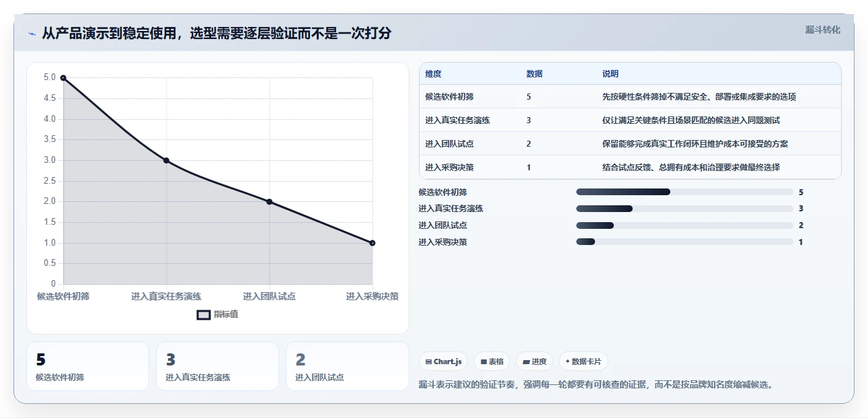Click the value 1 in the table's 进入采购决策 row
Screen dimensions: 868x418
(529, 168)
